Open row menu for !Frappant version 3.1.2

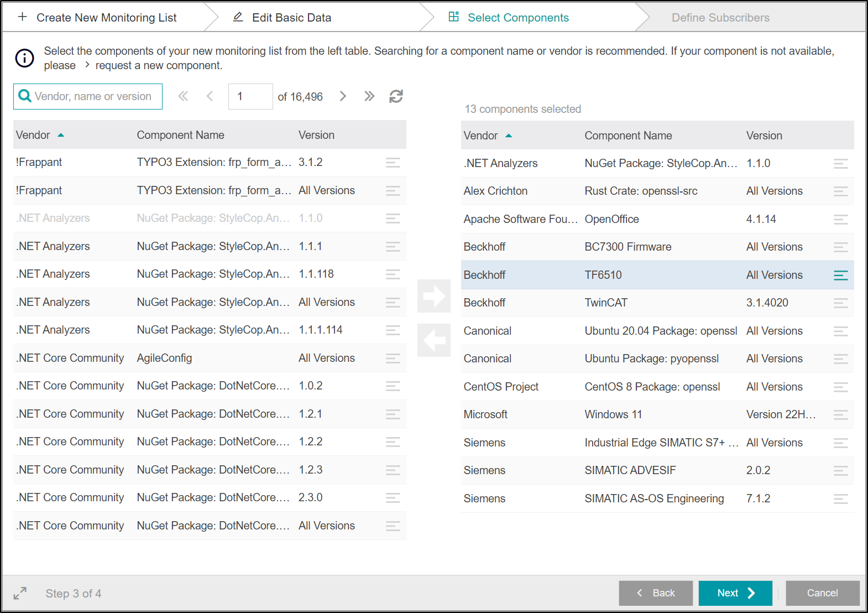point(393,163)
